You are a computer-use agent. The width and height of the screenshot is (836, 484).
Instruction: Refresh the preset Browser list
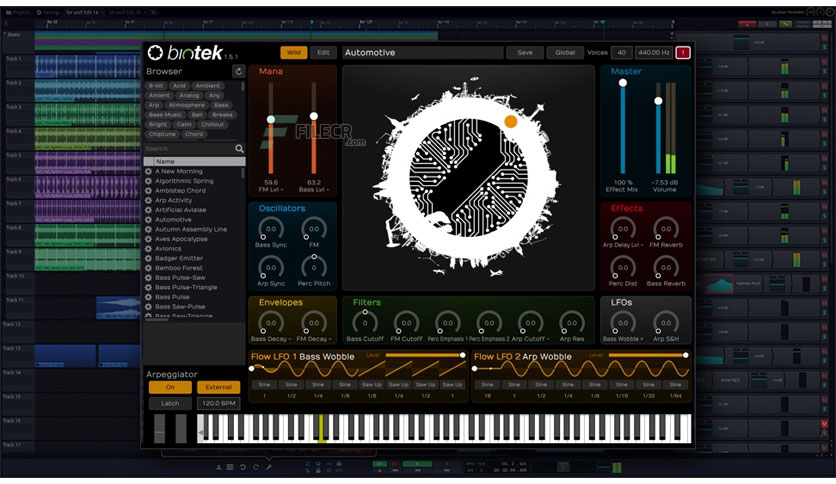point(238,71)
